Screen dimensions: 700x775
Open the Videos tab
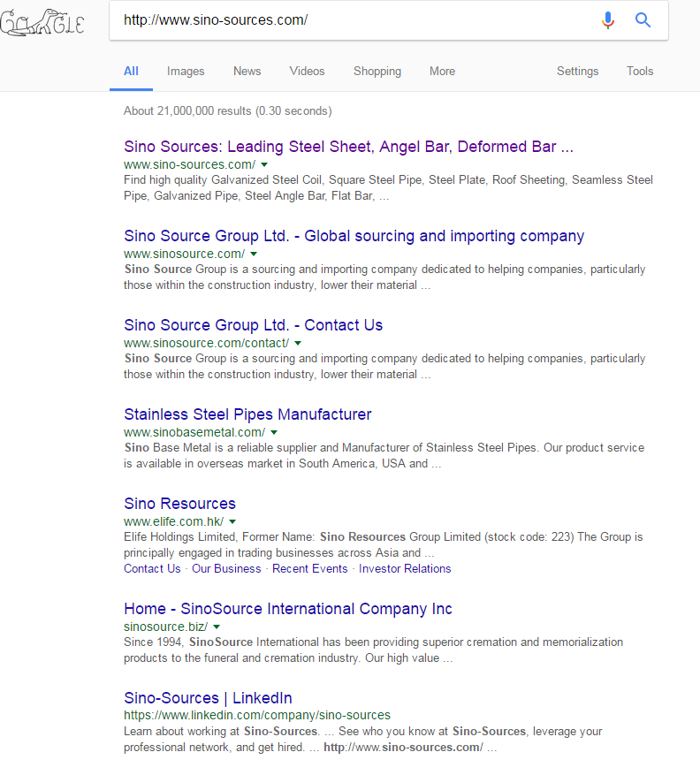pyautogui.click(x=307, y=72)
